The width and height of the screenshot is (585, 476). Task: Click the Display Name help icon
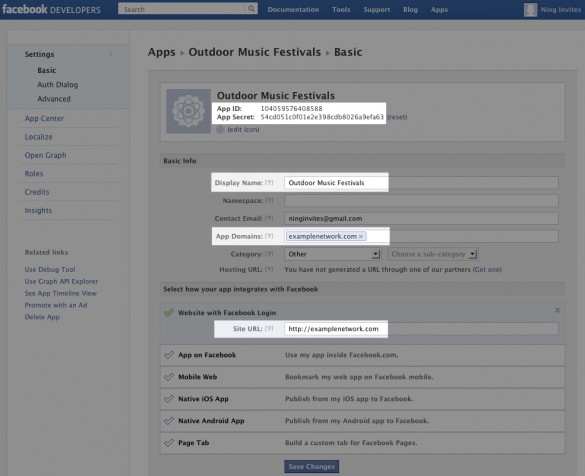pos(269,182)
